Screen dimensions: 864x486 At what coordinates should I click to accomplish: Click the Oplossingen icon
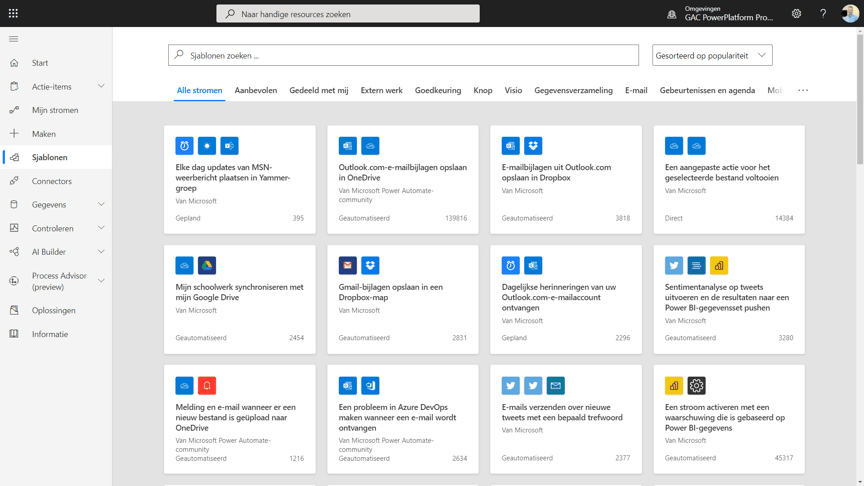[x=14, y=310]
